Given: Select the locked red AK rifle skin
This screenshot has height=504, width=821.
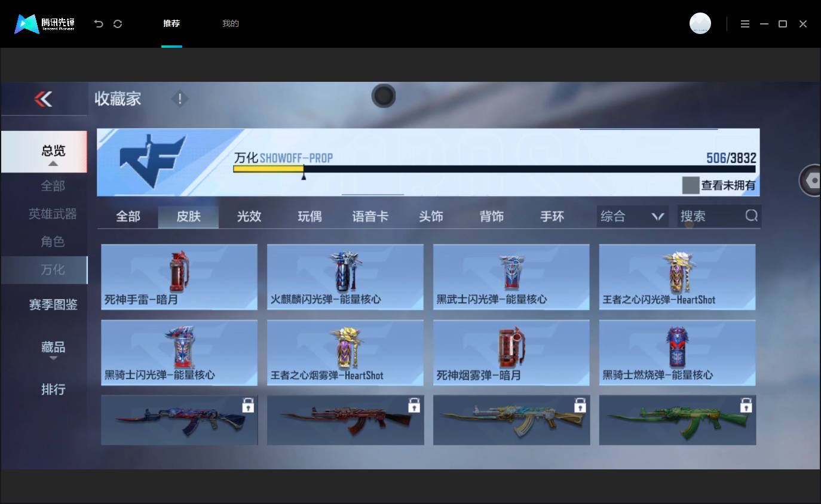Looking at the screenshot, I should coord(345,420).
